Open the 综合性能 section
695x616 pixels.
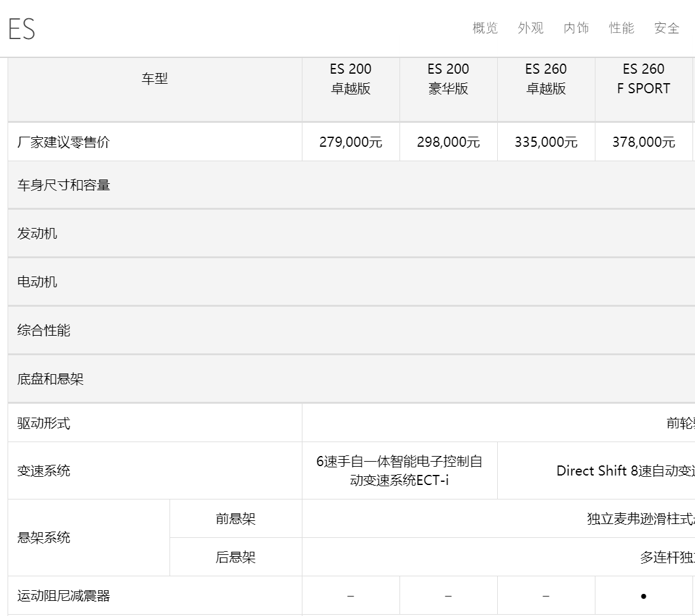[x=43, y=330]
